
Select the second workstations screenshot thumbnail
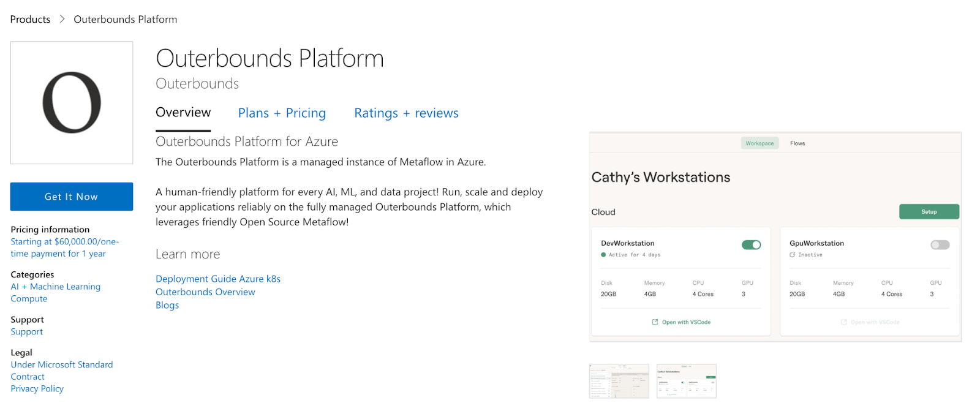coord(686,381)
